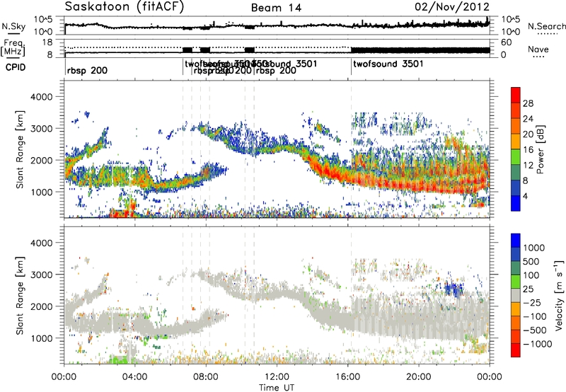Select the "16" tick on the power colorbar
The width and height of the screenshot is (566, 392).
(x=528, y=150)
